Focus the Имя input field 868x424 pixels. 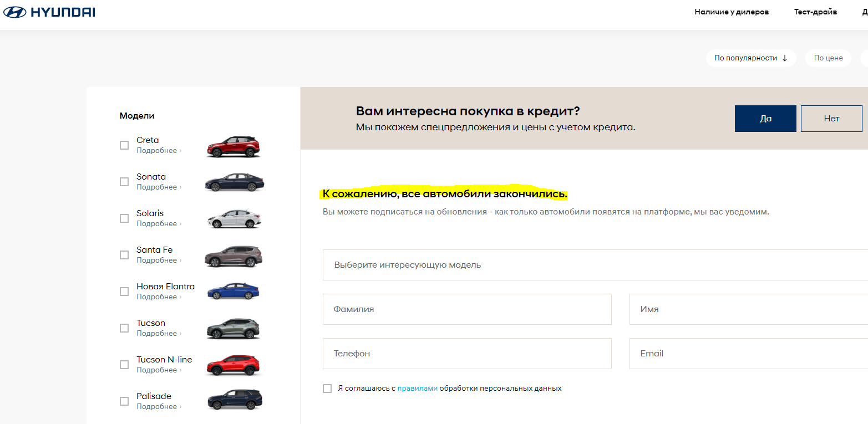click(749, 309)
